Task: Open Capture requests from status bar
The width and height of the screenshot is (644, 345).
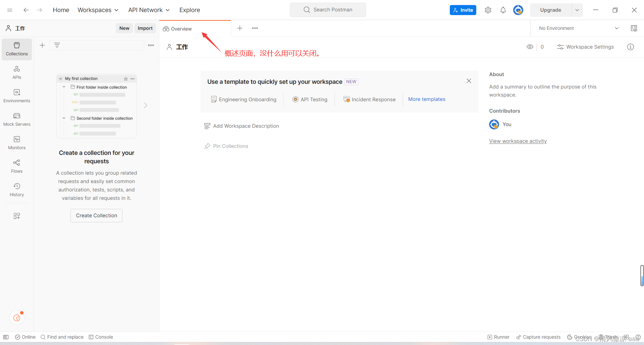Action: pos(538,337)
